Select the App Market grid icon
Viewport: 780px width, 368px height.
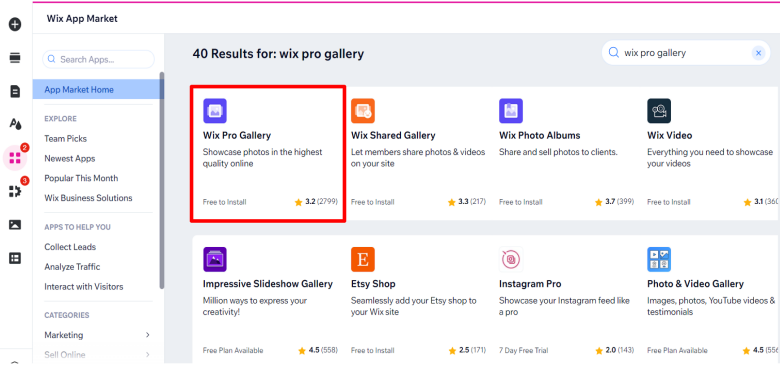[x=15, y=158]
